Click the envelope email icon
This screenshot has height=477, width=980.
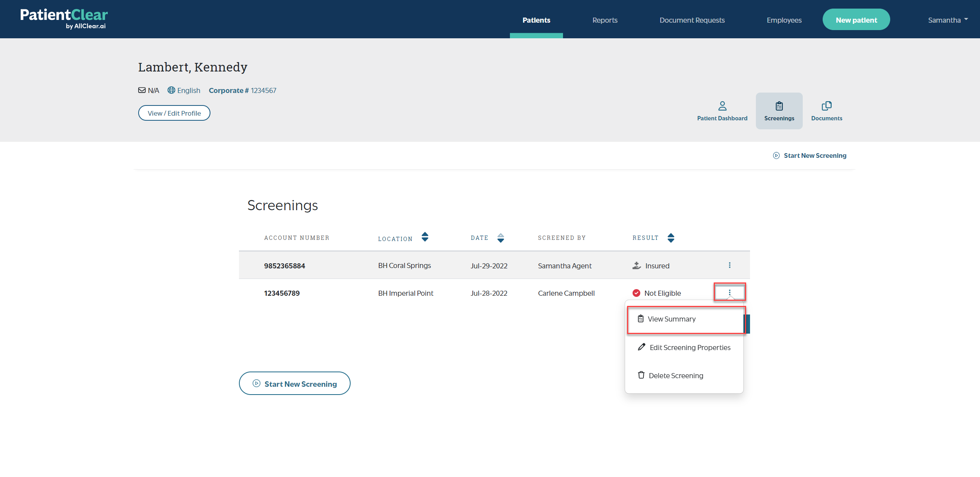click(142, 90)
